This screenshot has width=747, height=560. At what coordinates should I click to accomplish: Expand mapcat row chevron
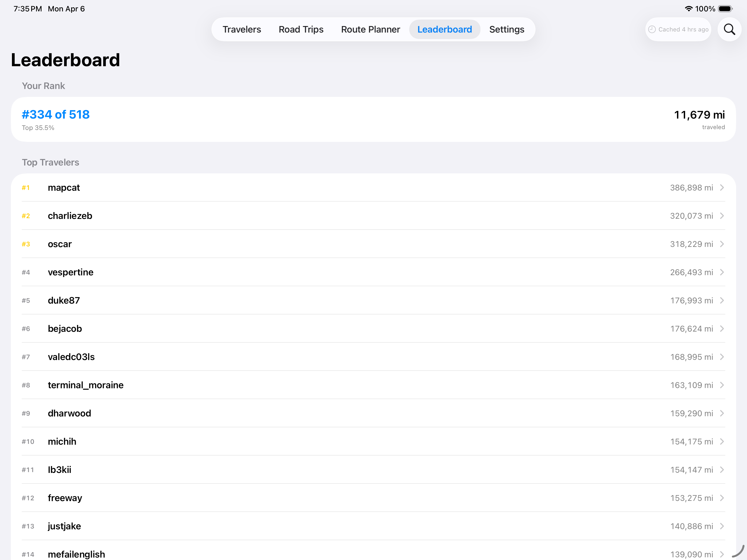pos(722,188)
